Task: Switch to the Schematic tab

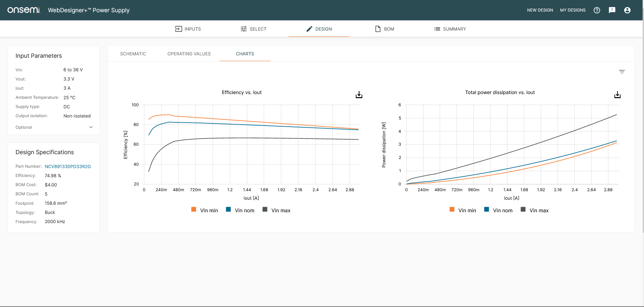Action: pyautogui.click(x=133, y=54)
